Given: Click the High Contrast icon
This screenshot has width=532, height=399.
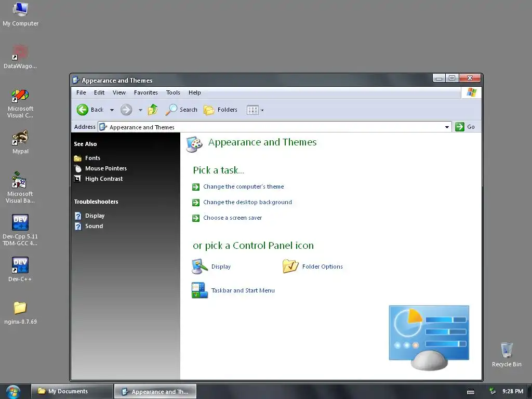Looking at the screenshot, I should [78, 179].
